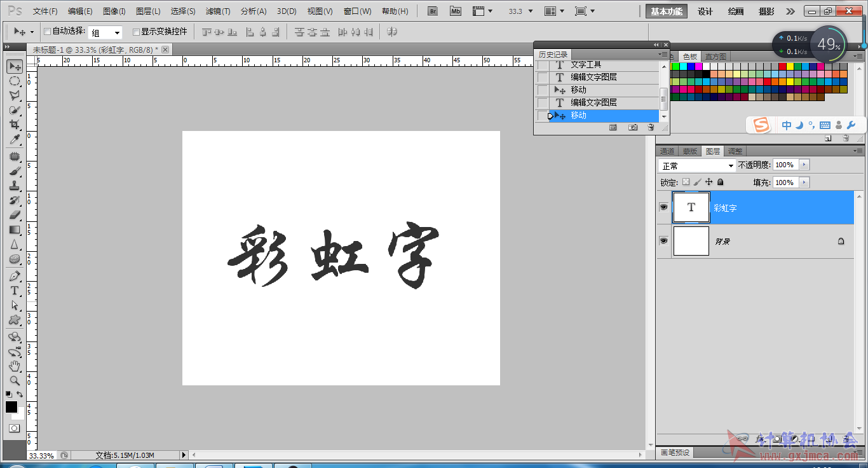The image size is (868, 468).
Task: Switch to 基本功能 workspace
Action: [667, 11]
